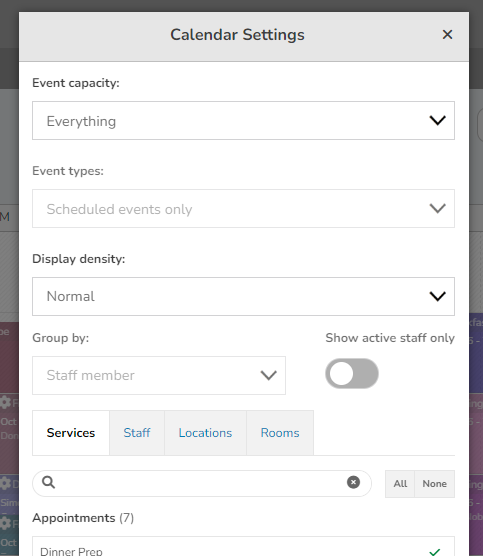Click the Event capacity chevron arrow
The width and height of the screenshot is (483, 556).
pyautogui.click(x=437, y=121)
